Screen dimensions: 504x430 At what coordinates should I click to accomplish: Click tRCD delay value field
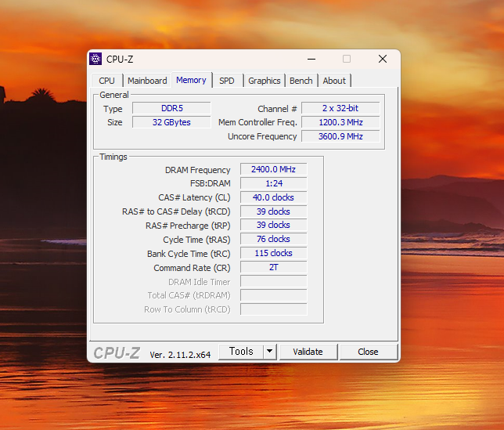point(274,211)
